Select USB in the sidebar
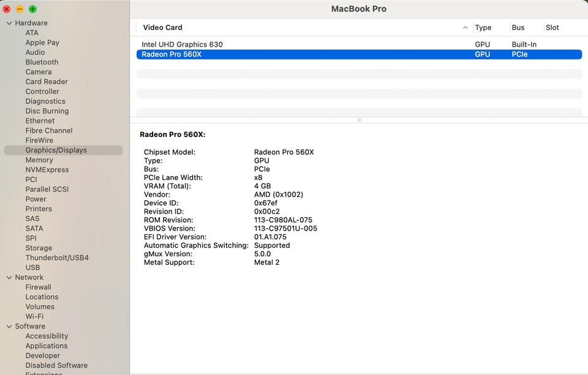The height and width of the screenshot is (375, 588). point(32,267)
